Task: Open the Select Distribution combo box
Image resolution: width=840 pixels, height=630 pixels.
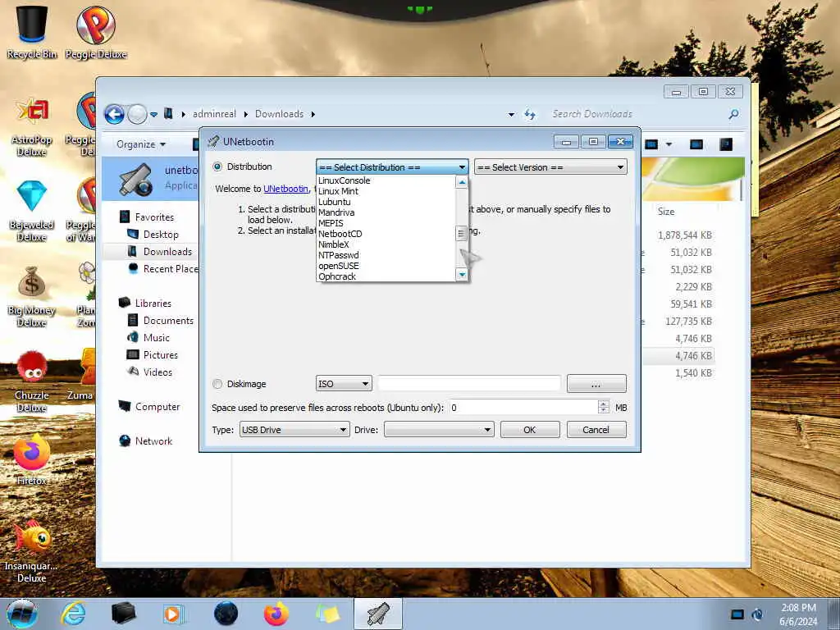Action: (392, 167)
